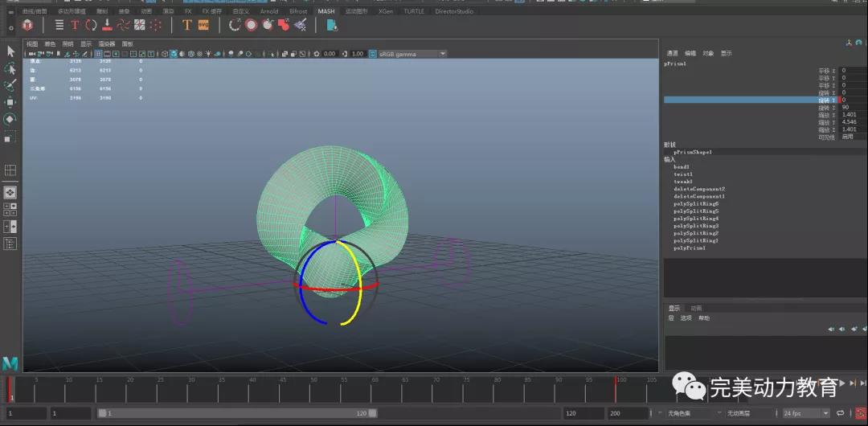Toggle the auto keyframe button

click(860, 413)
